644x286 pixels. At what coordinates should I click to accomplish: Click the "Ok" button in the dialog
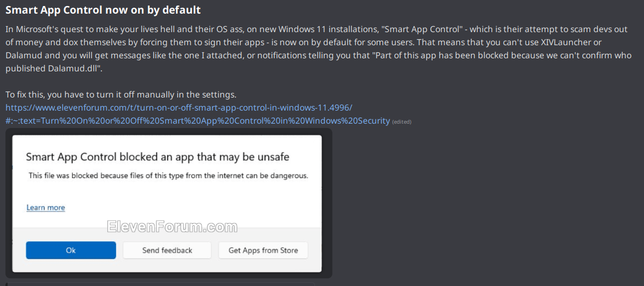[x=71, y=250]
